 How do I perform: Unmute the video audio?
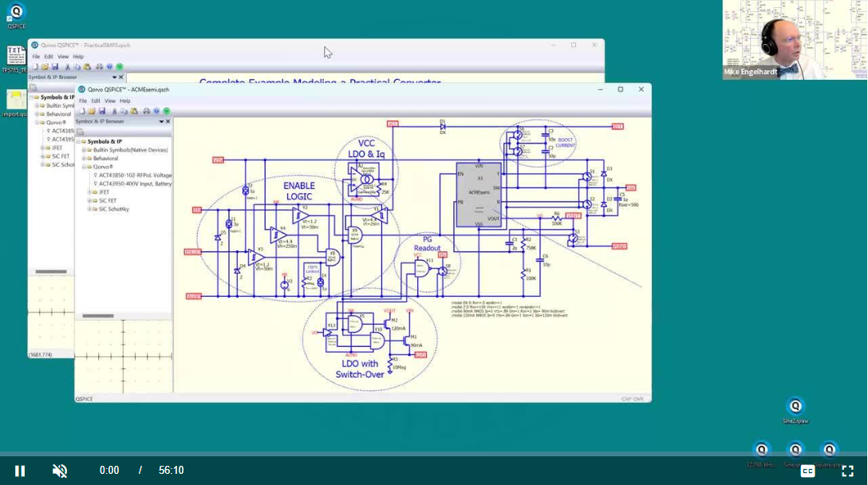tap(60, 471)
